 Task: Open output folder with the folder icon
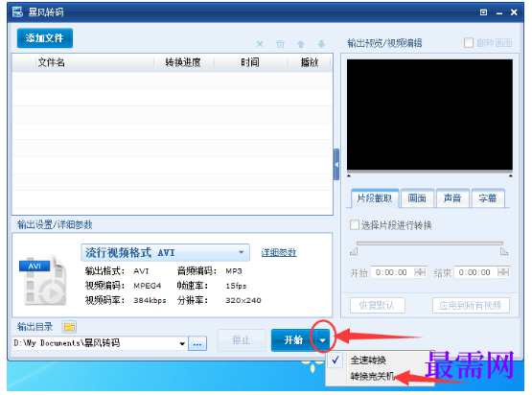[69, 327]
